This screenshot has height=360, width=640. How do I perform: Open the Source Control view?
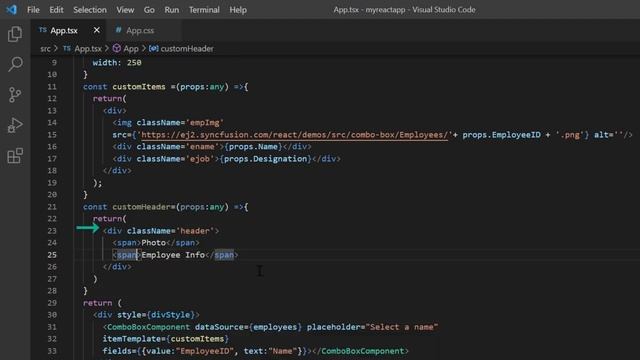pos(15,95)
